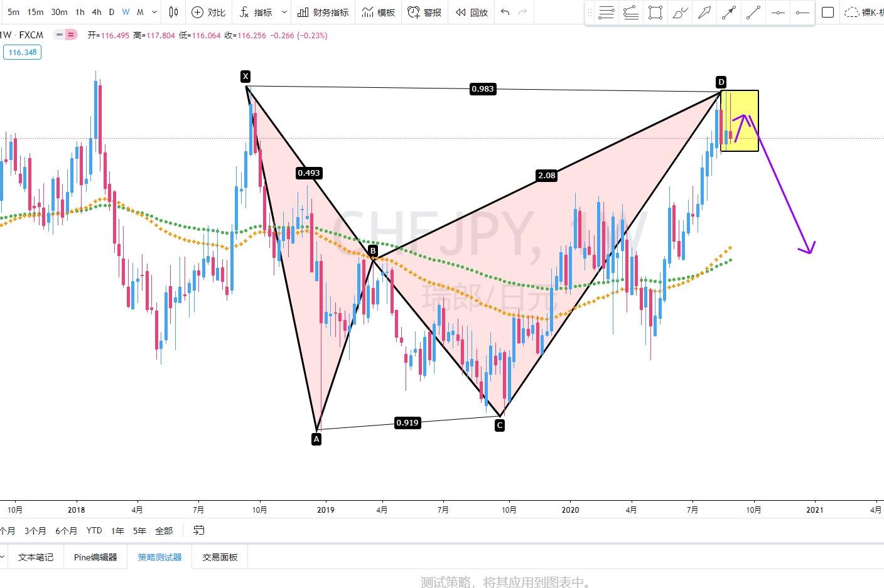Image resolution: width=884 pixels, height=588 pixels.
Task: Toggle the minus indicator pill by FXCM
Action: pos(60,35)
